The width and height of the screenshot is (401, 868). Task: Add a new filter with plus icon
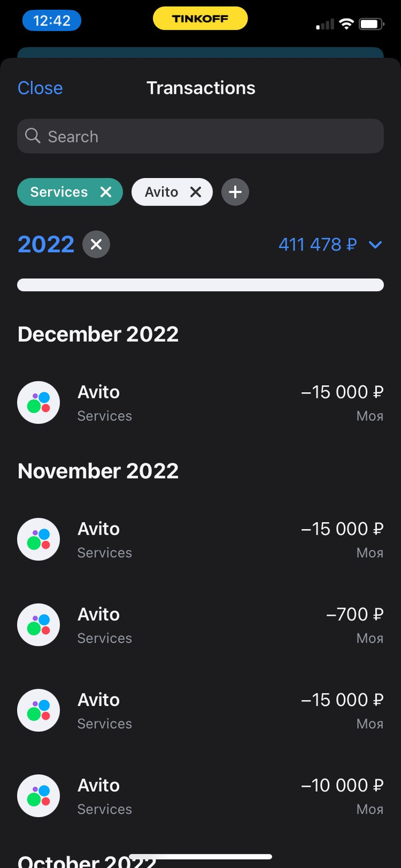235,192
